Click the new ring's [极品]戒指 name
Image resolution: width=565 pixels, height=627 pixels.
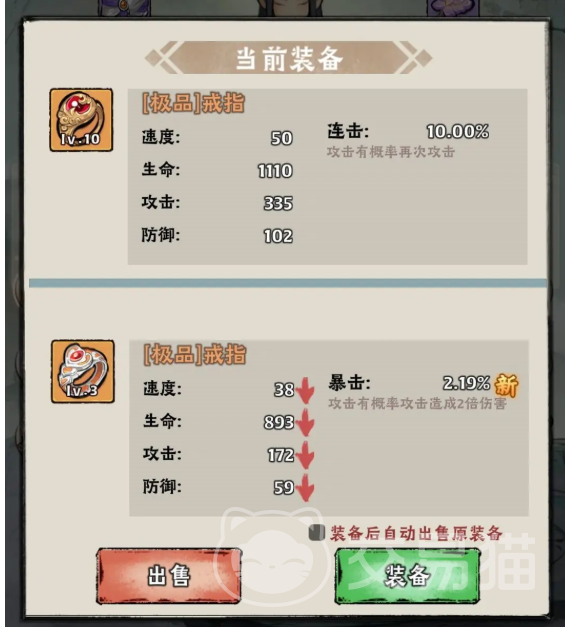(x=195, y=355)
